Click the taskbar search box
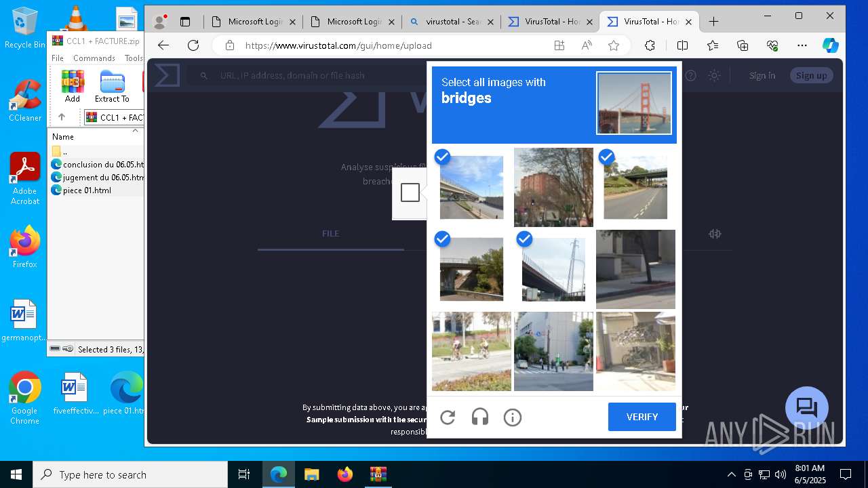 pos(130,474)
